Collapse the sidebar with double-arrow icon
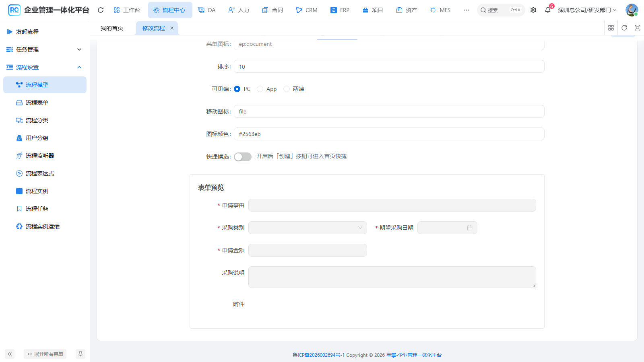The image size is (644, 362). click(10, 354)
